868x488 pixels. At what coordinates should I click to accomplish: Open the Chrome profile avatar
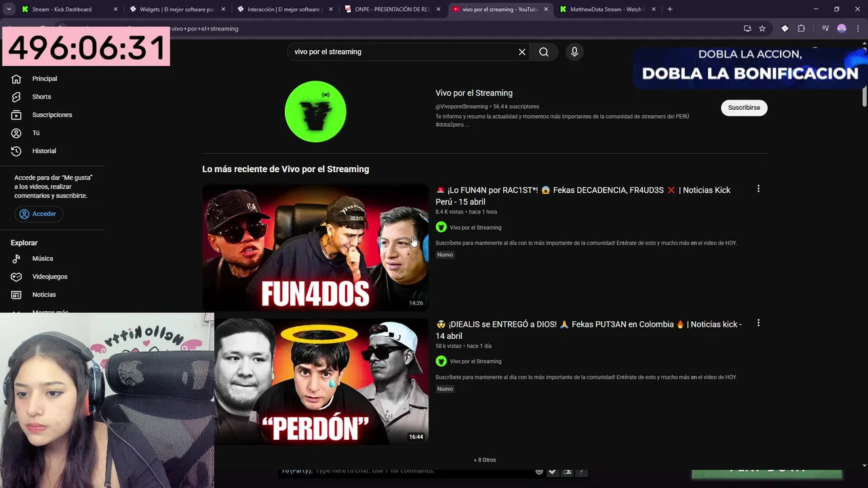click(842, 28)
